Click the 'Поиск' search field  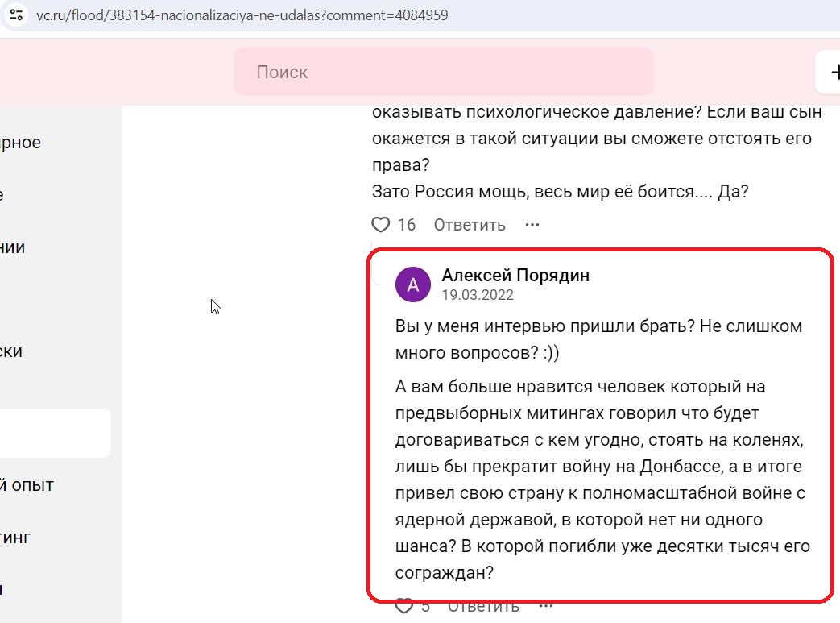443,72
